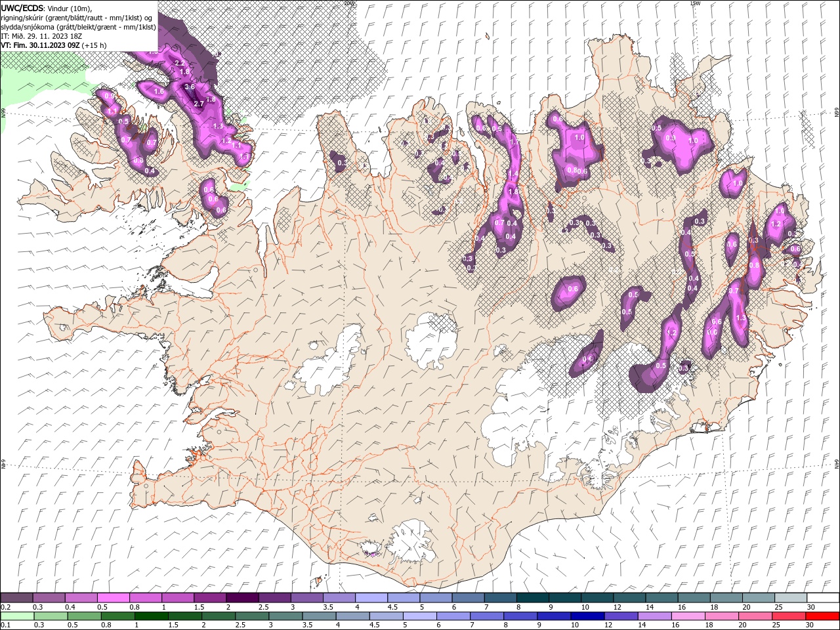Screen dimensions: 840x630
Task: Click the UWC/ECDS title text
Action: (22, 8)
